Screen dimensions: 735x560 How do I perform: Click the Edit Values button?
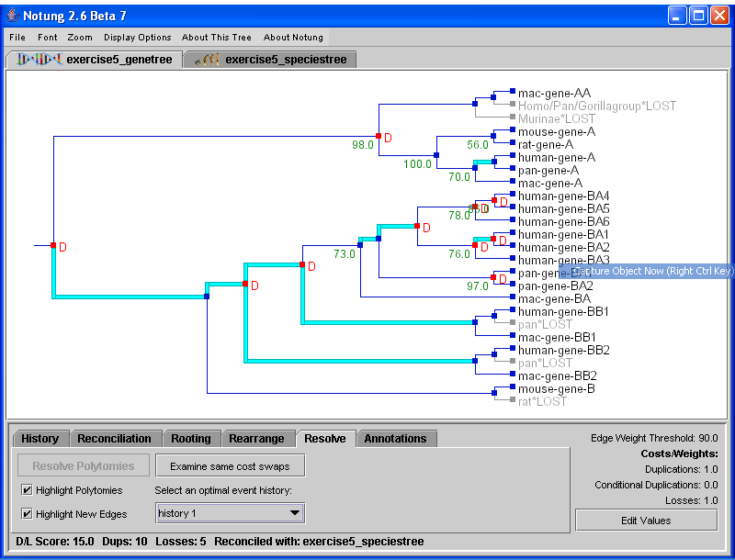coord(646,521)
